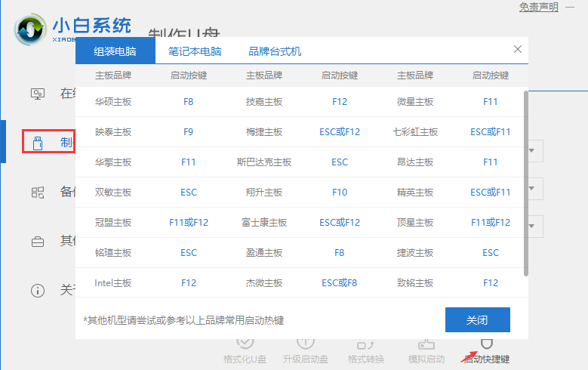Click the briefcase icon in sidebar

[x=37, y=242]
